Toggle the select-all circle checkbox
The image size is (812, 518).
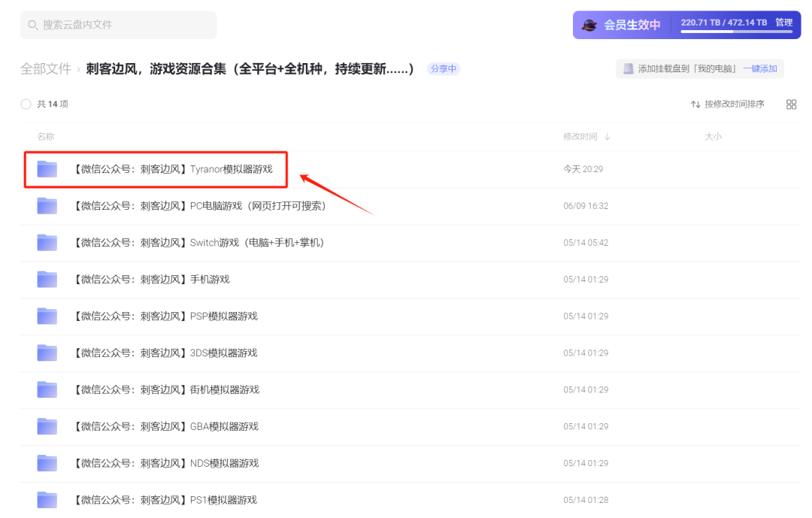tap(26, 105)
